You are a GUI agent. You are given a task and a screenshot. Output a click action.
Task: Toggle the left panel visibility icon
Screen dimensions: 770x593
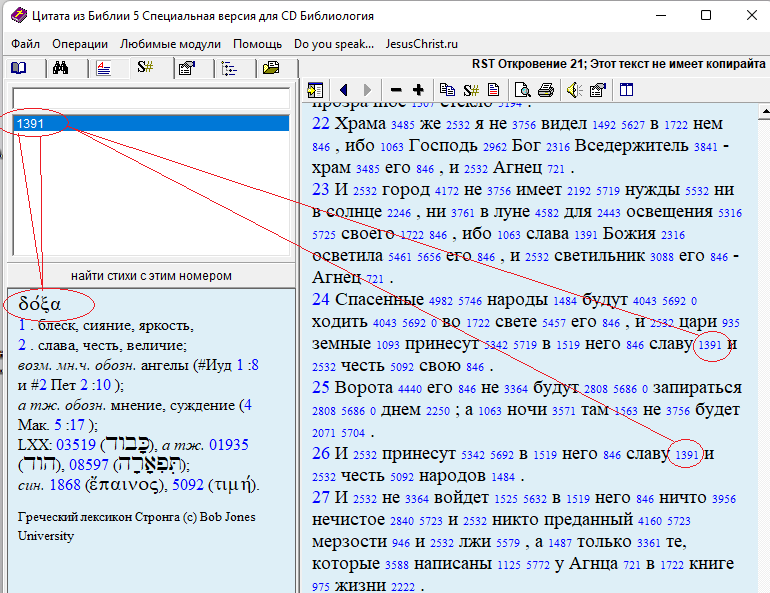[x=315, y=90]
